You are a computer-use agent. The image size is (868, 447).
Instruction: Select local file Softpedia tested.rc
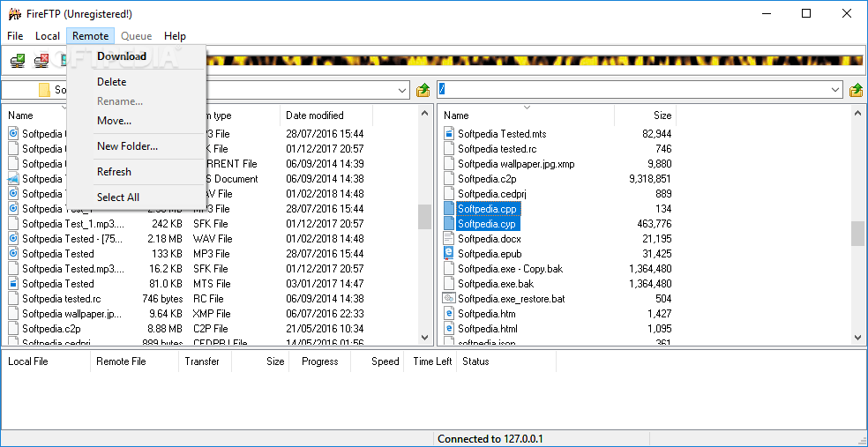pyautogui.click(x=61, y=299)
